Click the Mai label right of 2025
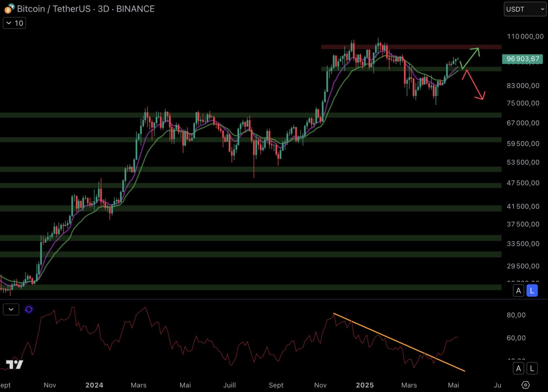Screen dimensions: 548x392 click(454, 385)
